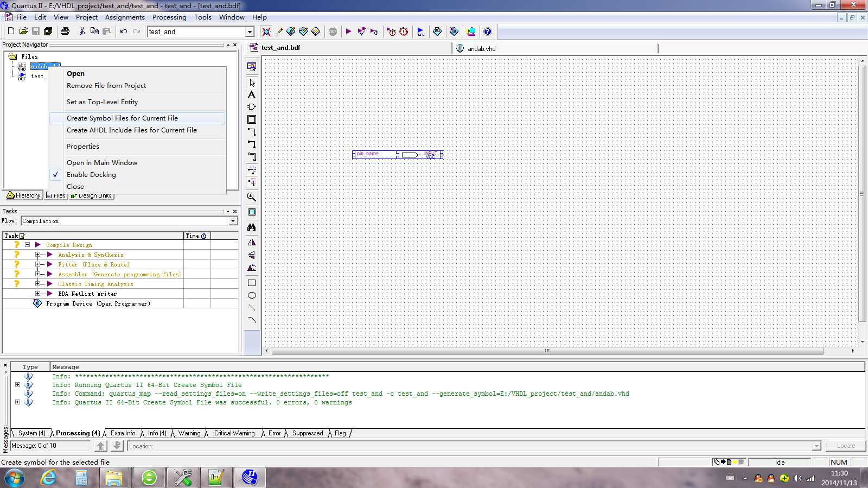Screen dimensions: 868x488
Task: Switch to the Hierarchy tab
Action: click(x=24, y=195)
